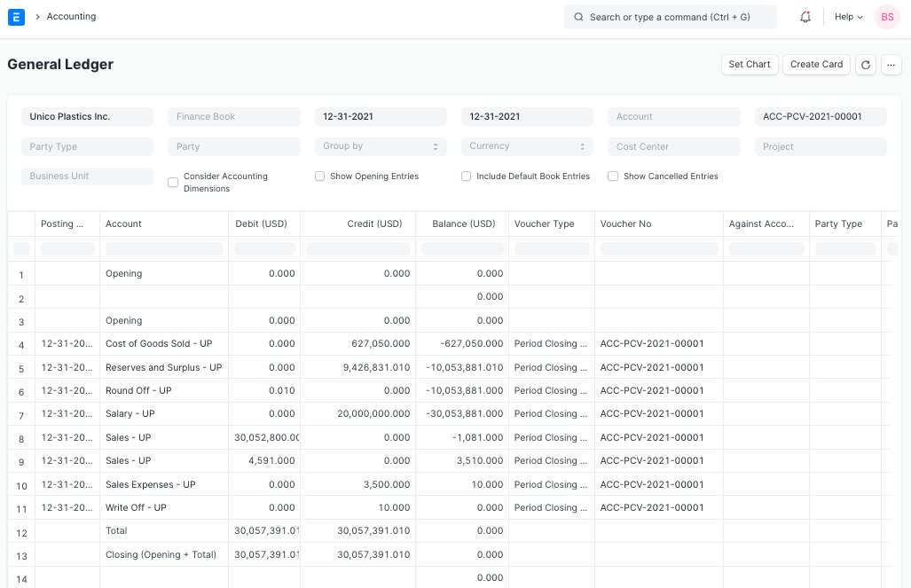The image size is (911, 588).
Task: Check Show Opening Entries
Action: (319, 176)
